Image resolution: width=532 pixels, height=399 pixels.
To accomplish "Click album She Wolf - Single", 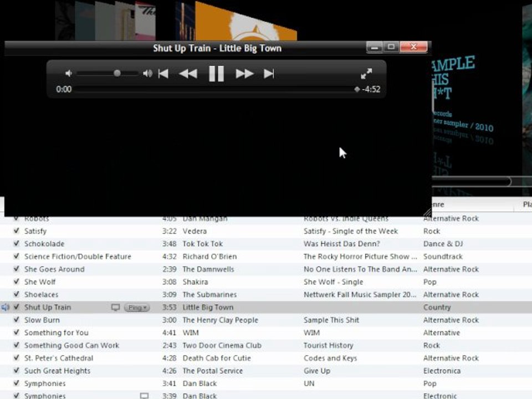I will 333,282.
